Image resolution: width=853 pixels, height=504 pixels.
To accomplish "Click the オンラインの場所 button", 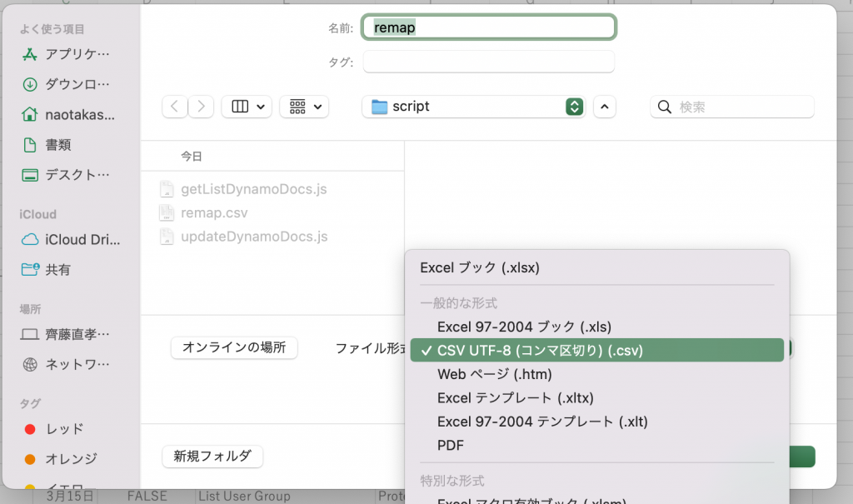I will (x=234, y=347).
